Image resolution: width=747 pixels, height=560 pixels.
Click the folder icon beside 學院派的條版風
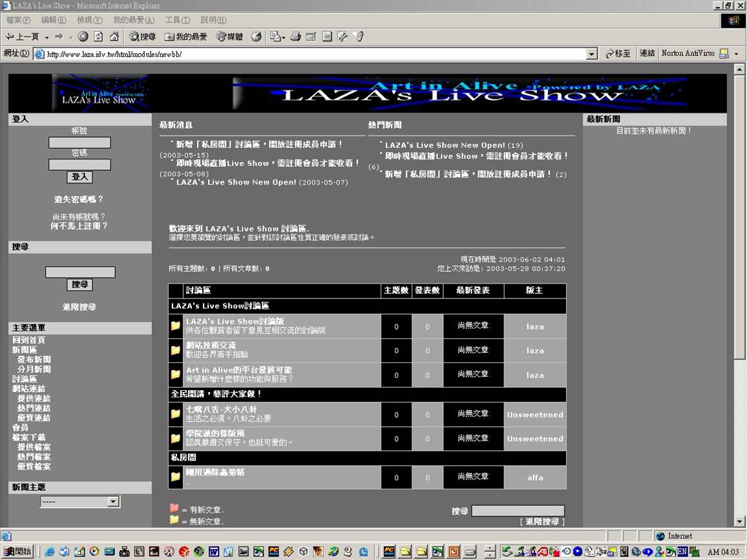(175, 439)
